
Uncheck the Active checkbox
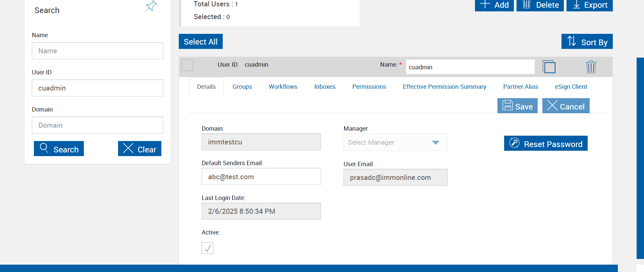point(207,248)
